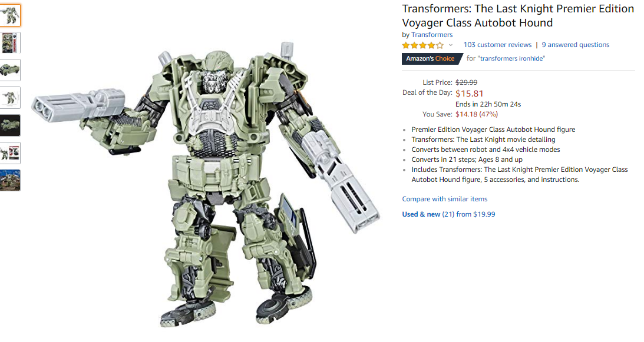
Task: Select the robot dimensions thumbnail image
Action: click(x=10, y=98)
